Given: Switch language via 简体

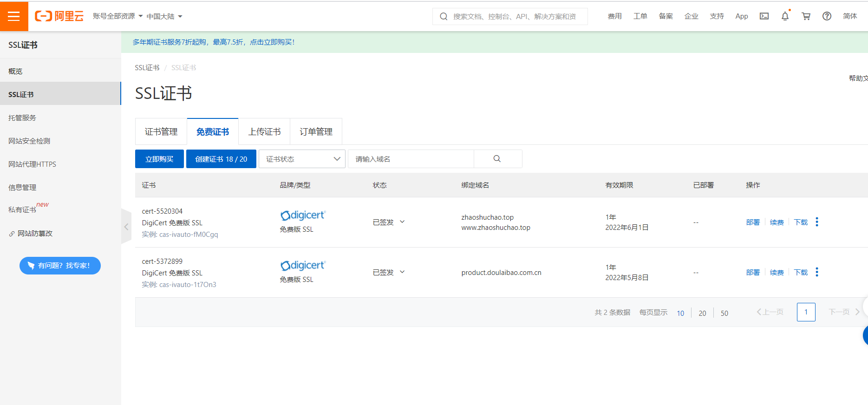Looking at the screenshot, I should coord(850,16).
